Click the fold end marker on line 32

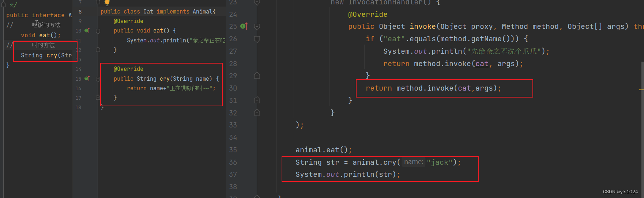(x=257, y=113)
